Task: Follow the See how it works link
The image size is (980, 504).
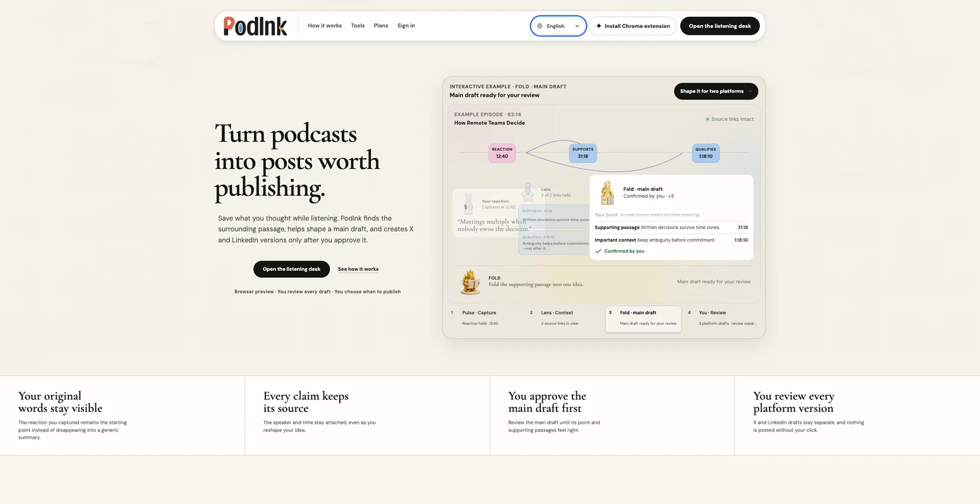Action: 358,269
